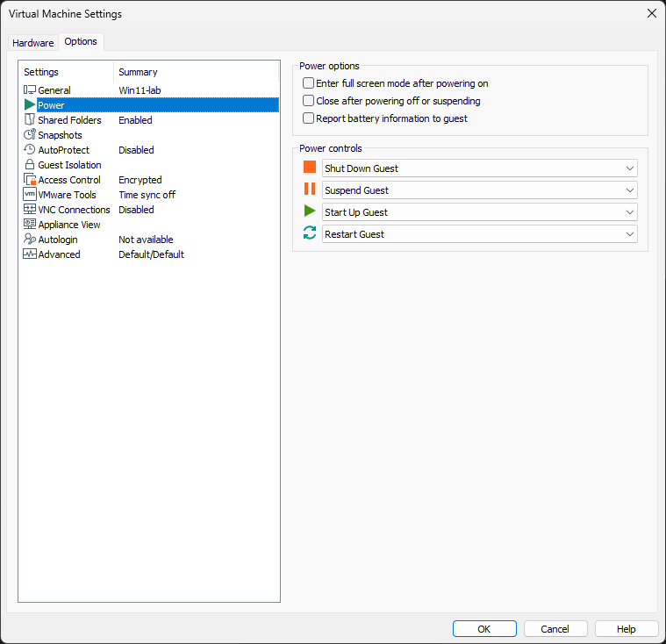Select the Autologin row label
Image resolution: width=666 pixels, height=644 pixels.
pyautogui.click(x=58, y=240)
